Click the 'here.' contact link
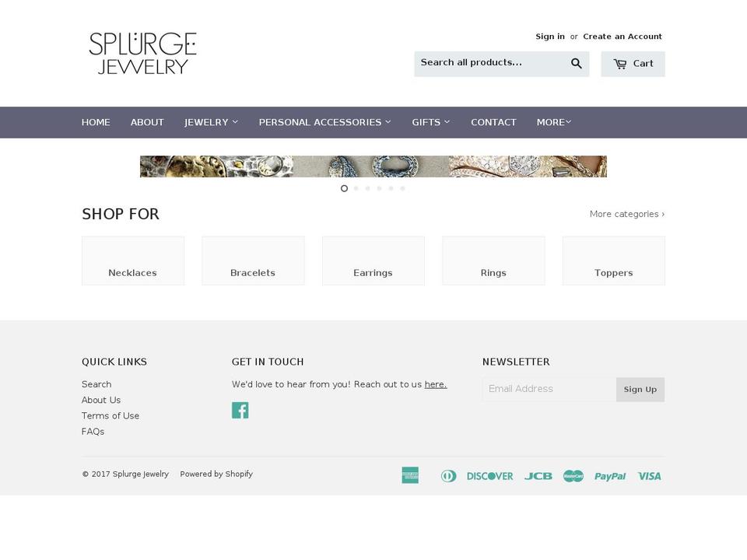 pos(435,384)
